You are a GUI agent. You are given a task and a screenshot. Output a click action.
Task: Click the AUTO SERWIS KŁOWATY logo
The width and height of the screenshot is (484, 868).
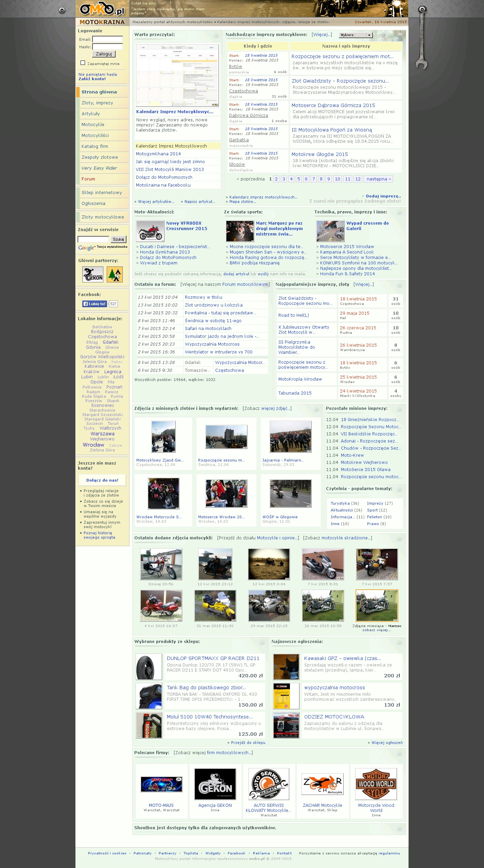click(269, 784)
